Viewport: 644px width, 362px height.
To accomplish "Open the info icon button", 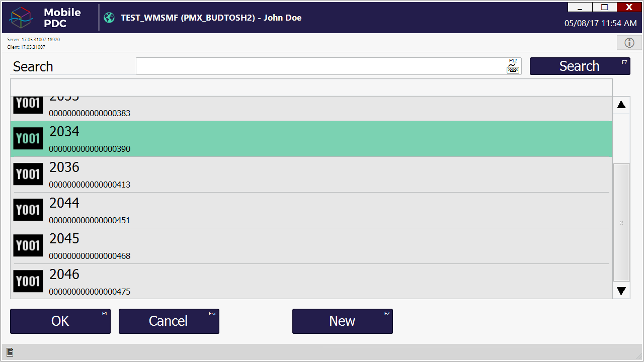I will click(x=629, y=43).
